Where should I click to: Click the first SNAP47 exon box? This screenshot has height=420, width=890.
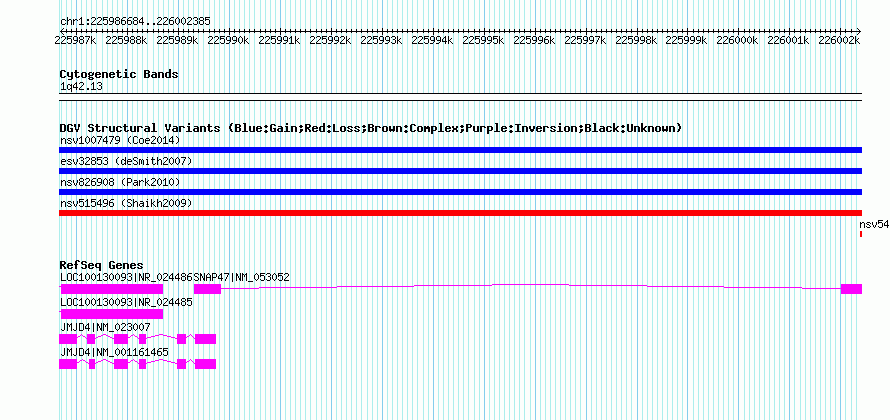tap(207, 289)
